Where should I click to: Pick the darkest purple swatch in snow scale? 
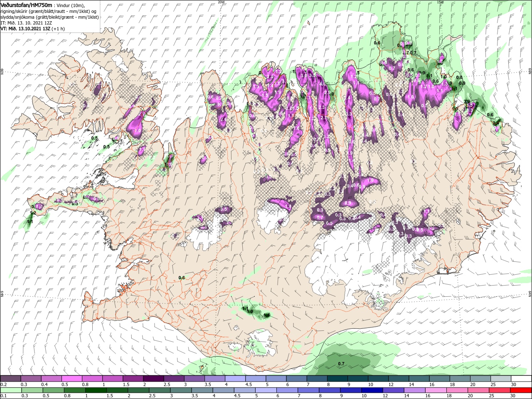tap(153, 379)
